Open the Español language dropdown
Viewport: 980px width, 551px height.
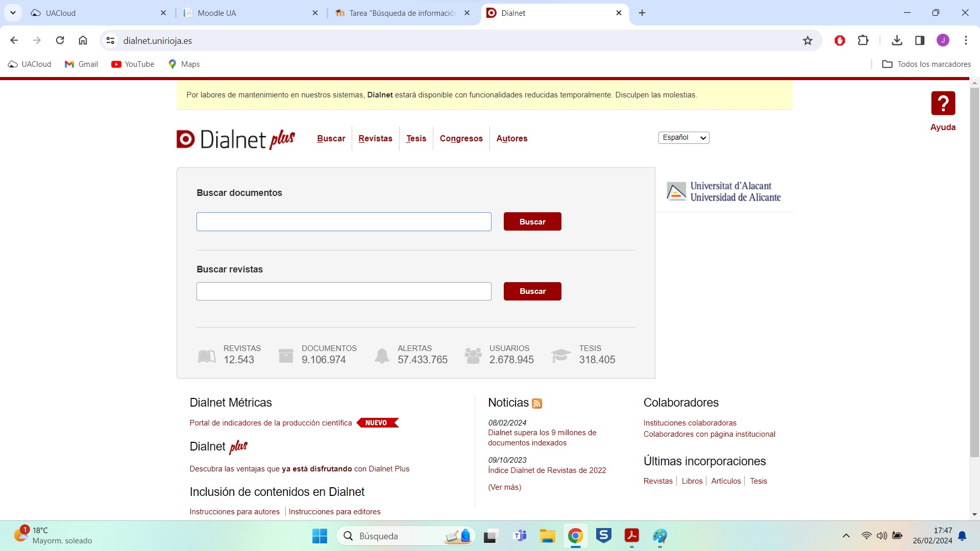tap(683, 138)
